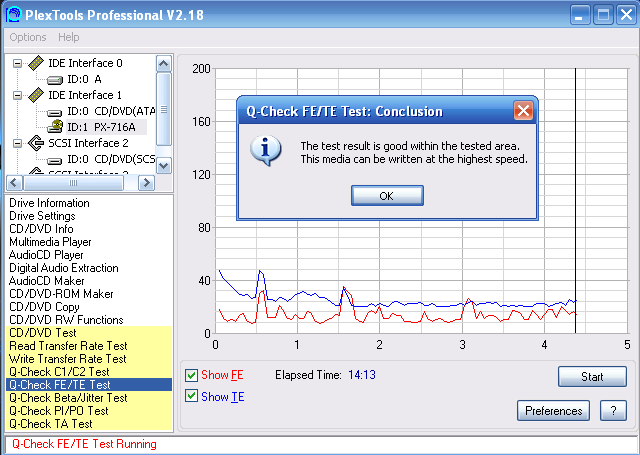Click the Q-Check FE/TE Test Running status text
This screenshot has height=455, width=640.
point(84,444)
